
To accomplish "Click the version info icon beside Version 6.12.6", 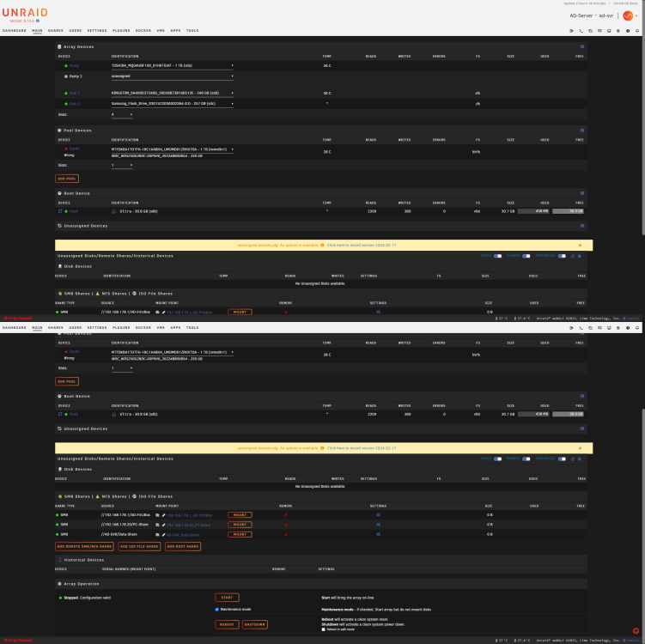I will [38, 21].
